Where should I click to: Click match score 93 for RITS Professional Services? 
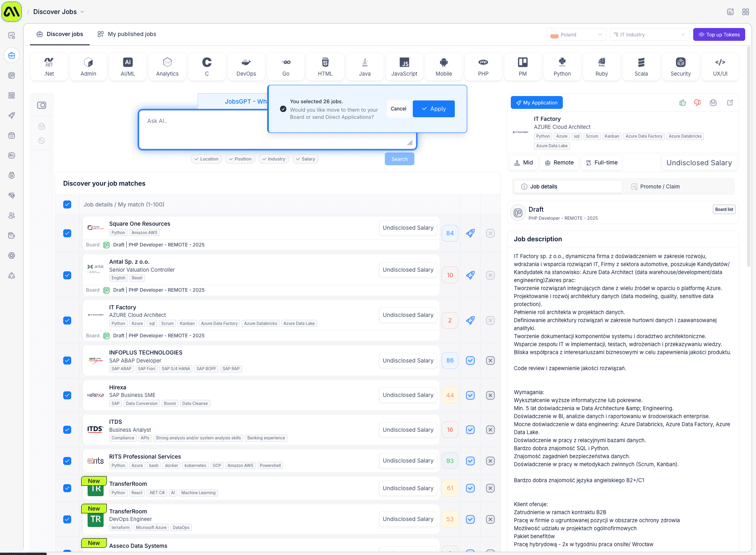(x=450, y=461)
